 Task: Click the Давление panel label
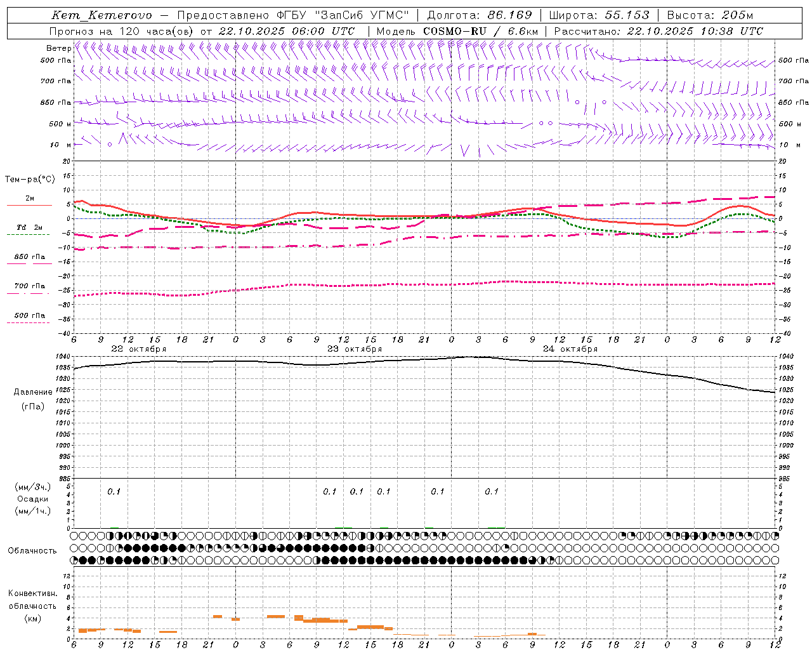(x=33, y=392)
